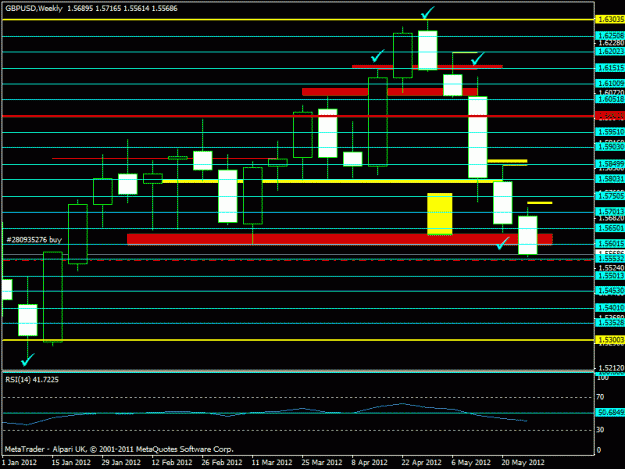
Task: Click the 1.54530 price level label
Action: pos(610,291)
